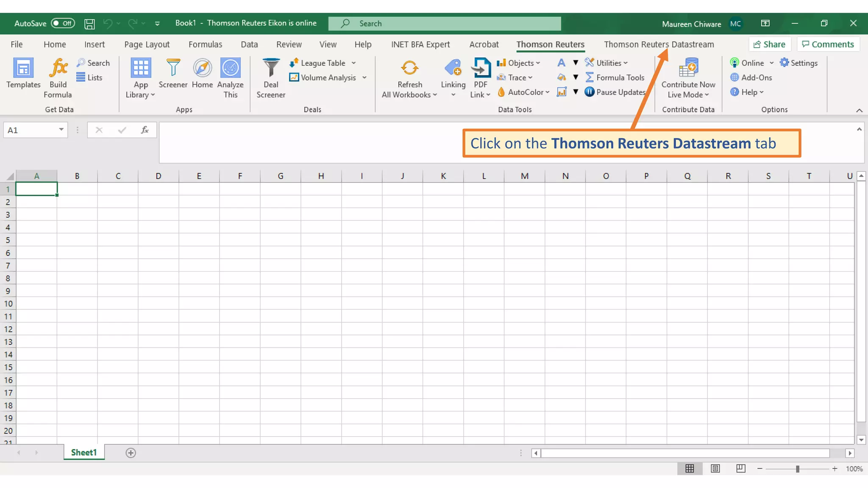Open the Templates icon in Get Data
This screenshot has height=488, width=868.
(x=23, y=68)
